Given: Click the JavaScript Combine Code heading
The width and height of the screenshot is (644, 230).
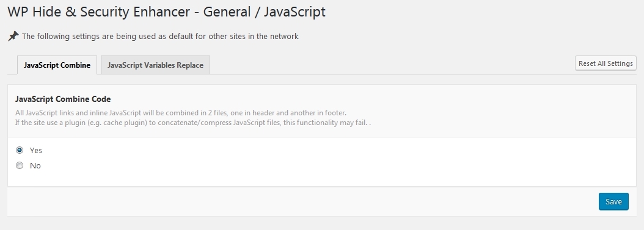Looking at the screenshot, I should (63, 99).
